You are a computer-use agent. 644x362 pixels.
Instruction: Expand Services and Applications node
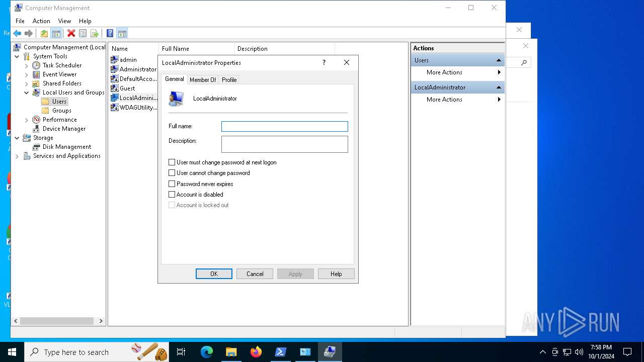pyautogui.click(x=17, y=156)
